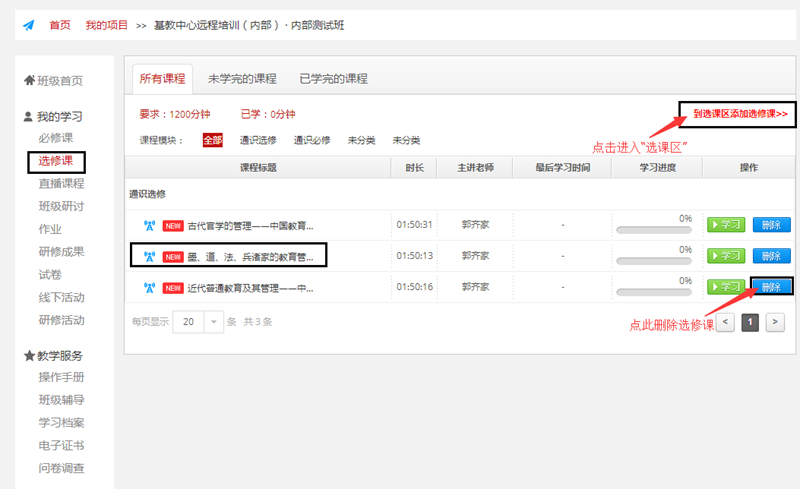Image resolution: width=800 pixels, height=489 pixels.
Task: Click the 课程标题 column header
Action: click(x=258, y=167)
